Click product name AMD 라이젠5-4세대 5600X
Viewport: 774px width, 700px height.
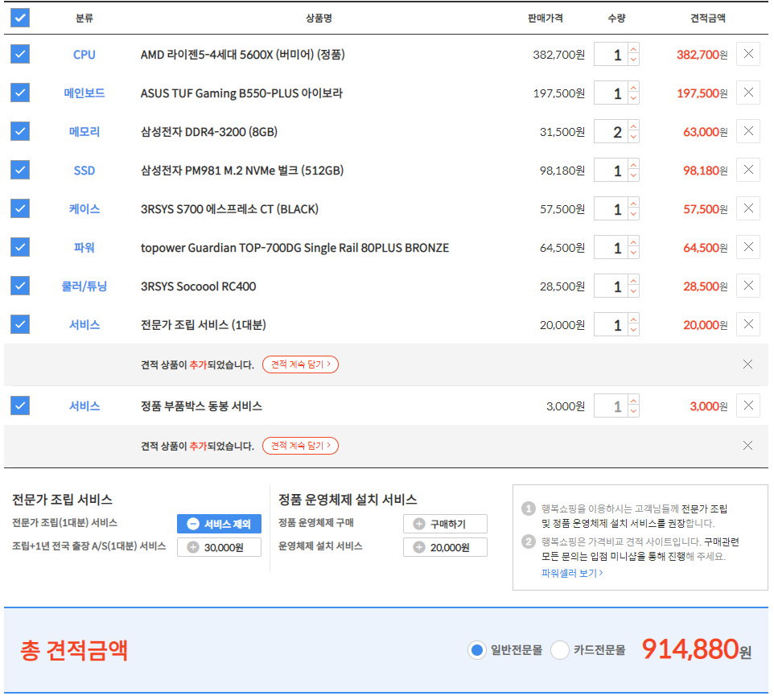click(242, 54)
